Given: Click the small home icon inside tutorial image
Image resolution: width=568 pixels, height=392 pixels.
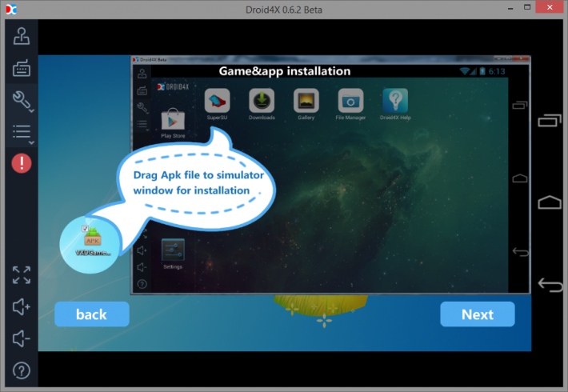Looking at the screenshot, I should pos(520,178).
